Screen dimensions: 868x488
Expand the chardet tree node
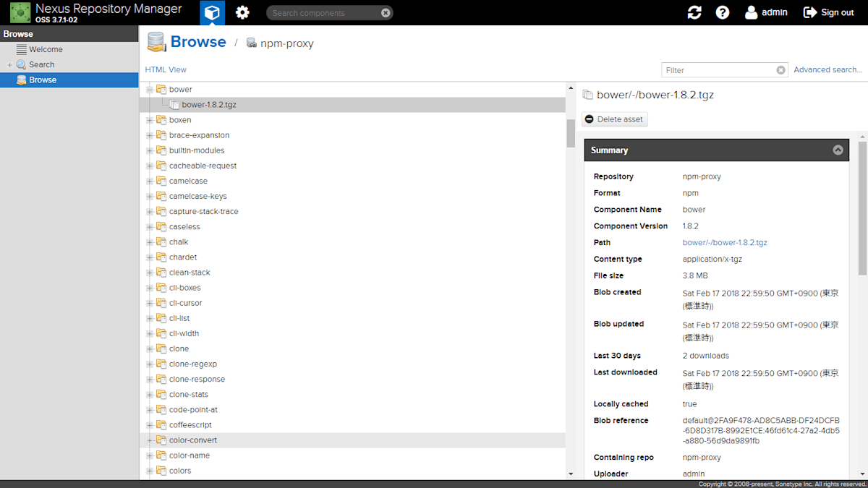pos(150,257)
